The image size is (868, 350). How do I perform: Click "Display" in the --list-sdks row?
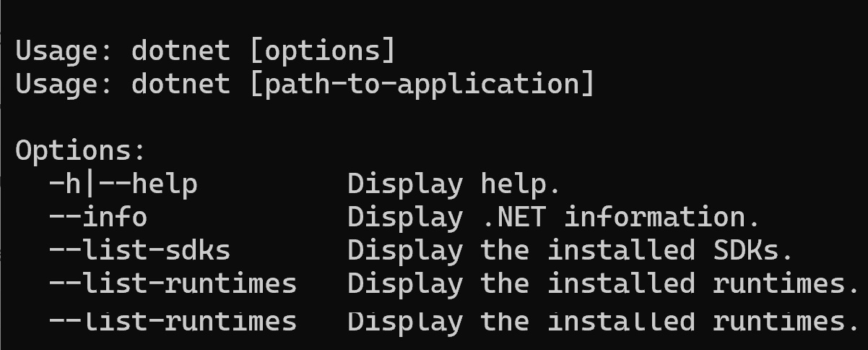click(x=405, y=251)
